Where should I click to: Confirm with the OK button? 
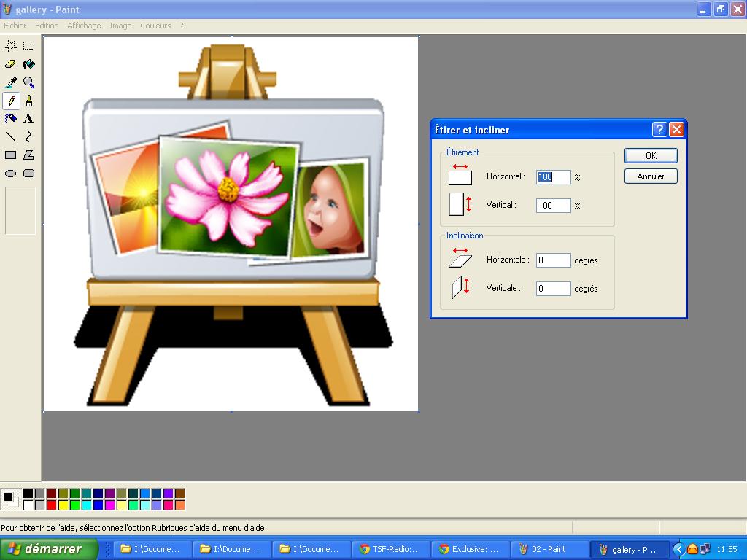coord(651,156)
